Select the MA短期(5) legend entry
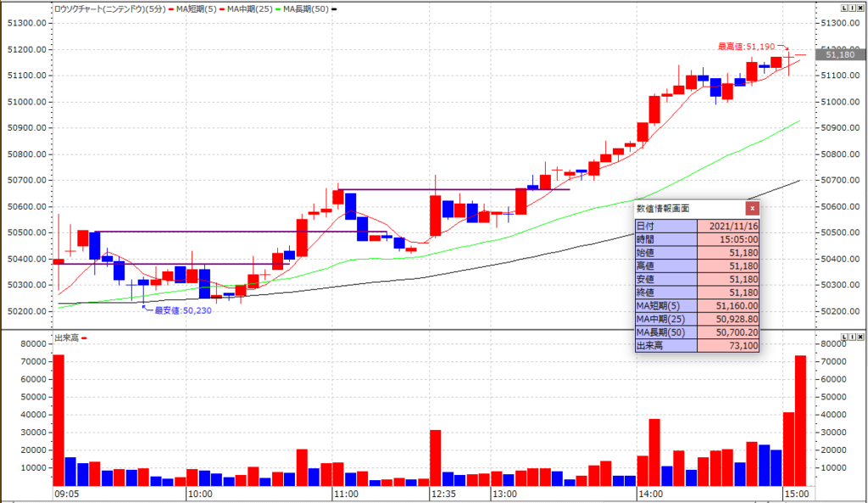 click(199, 8)
